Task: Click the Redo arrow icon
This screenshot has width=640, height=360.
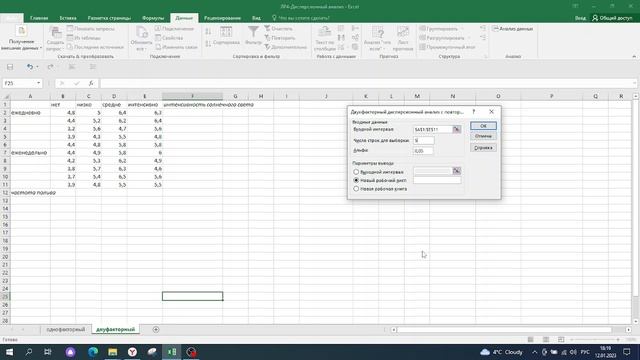Action: click(50, 67)
